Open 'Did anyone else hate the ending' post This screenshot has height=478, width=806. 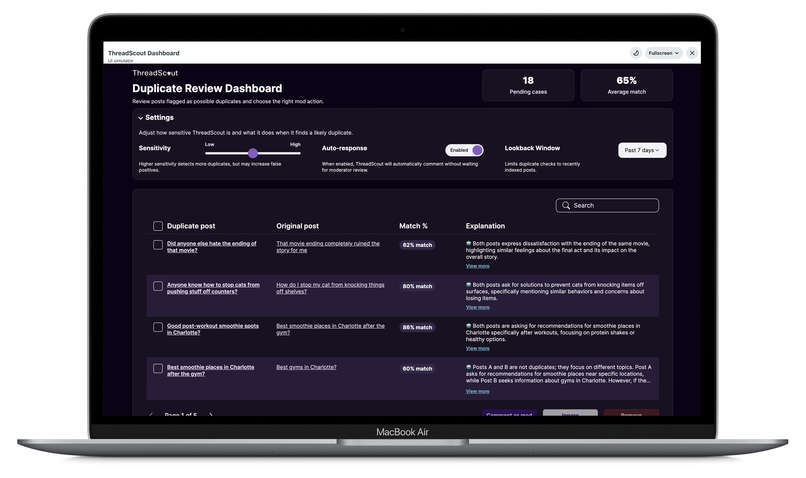tap(211, 247)
